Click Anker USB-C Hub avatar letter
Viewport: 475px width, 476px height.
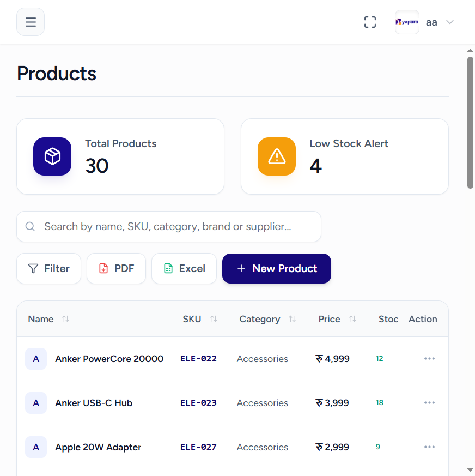pyautogui.click(x=36, y=403)
